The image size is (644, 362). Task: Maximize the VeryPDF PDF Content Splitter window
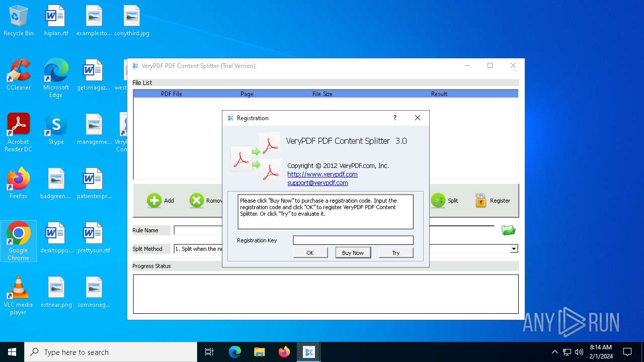point(490,65)
